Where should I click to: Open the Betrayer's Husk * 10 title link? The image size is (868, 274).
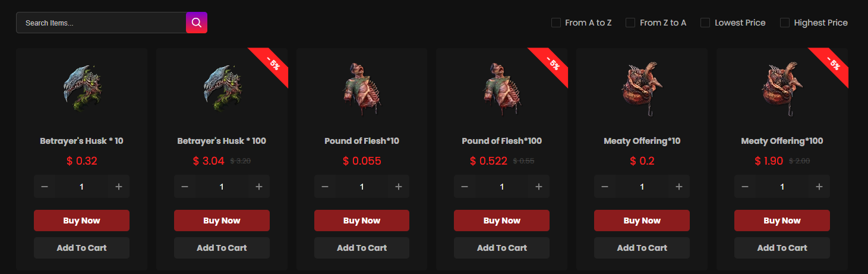[x=81, y=141]
